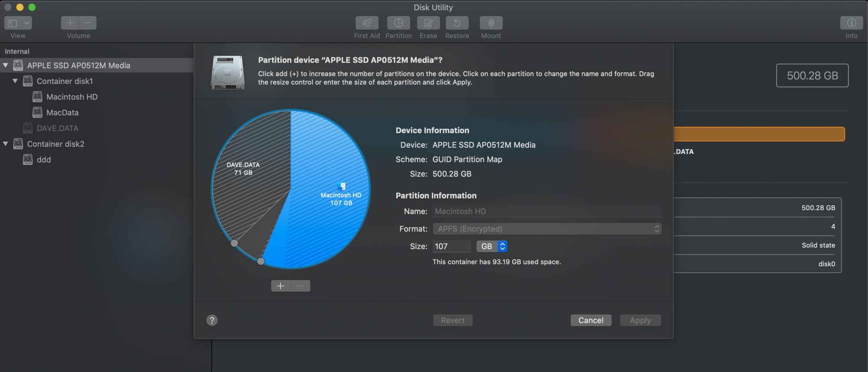Click the First Aid toolbar icon
The height and width of the screenshot is (372, 868).
tap(367, 23)
